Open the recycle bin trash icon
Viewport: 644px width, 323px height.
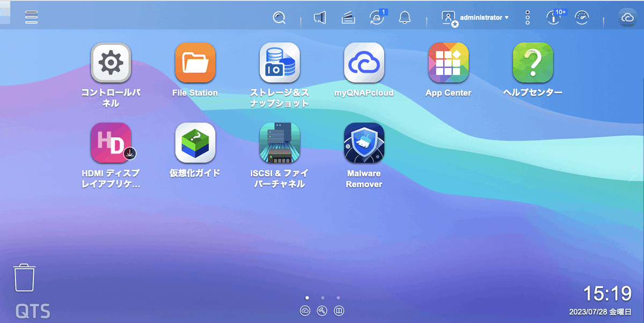(24, 277)
